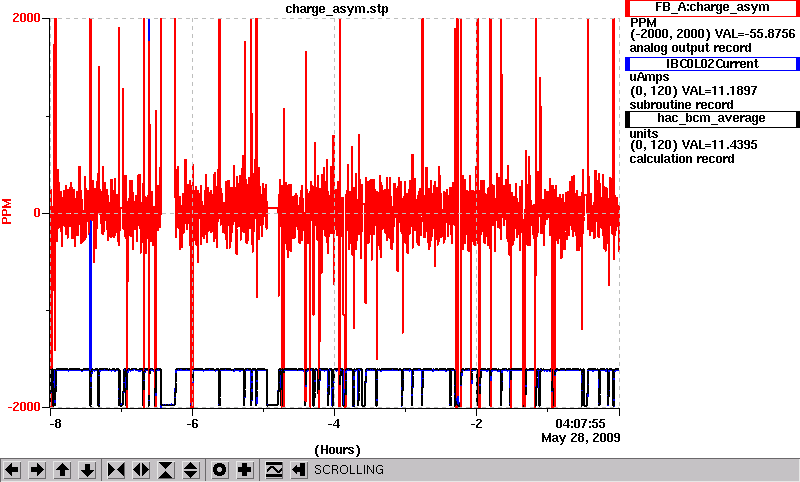The width and height of the screenshot is (800, 482).
Task: Zoom in vertically on the value axis
Action: pyautogui.click(x=166, y=469)
